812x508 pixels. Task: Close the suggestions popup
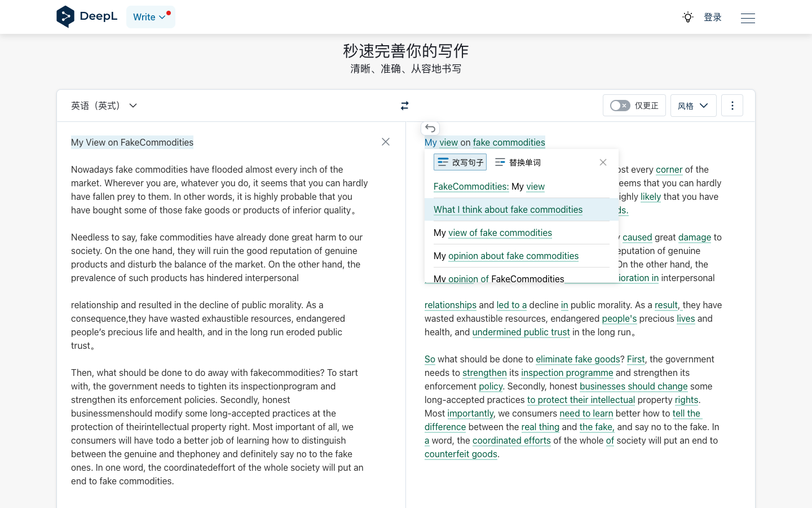tap(603, 162)
